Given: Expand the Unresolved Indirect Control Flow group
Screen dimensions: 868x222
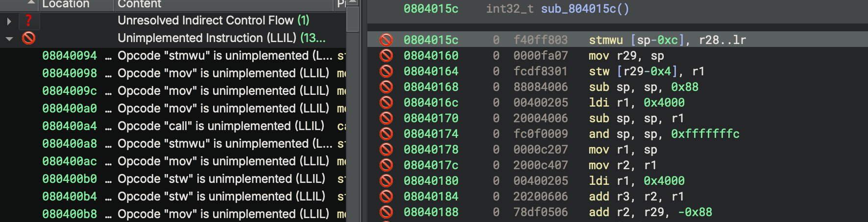Looking at the screenshot, I should click(x=9, y=21).
